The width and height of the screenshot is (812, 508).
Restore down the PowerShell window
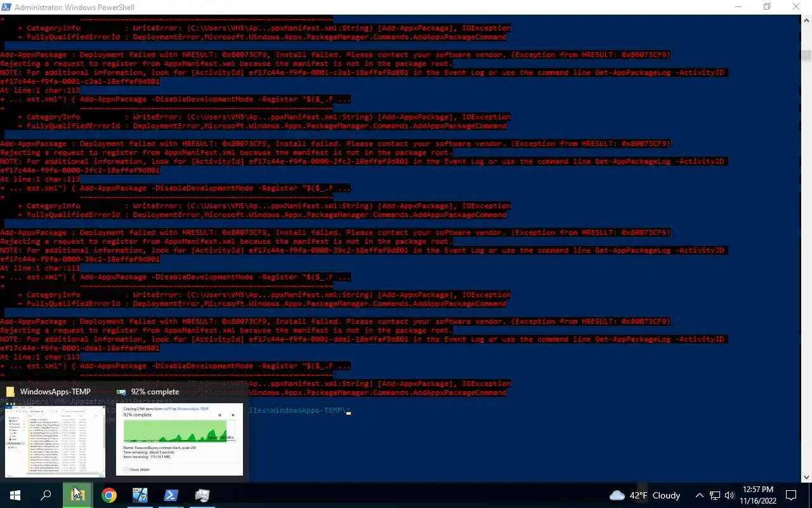[x=767, y=7]
